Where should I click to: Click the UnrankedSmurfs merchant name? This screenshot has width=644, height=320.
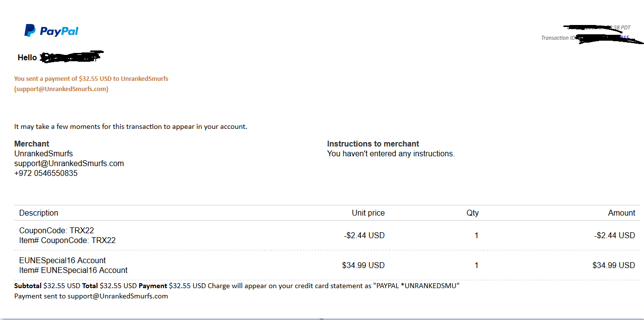coord(44,154)
